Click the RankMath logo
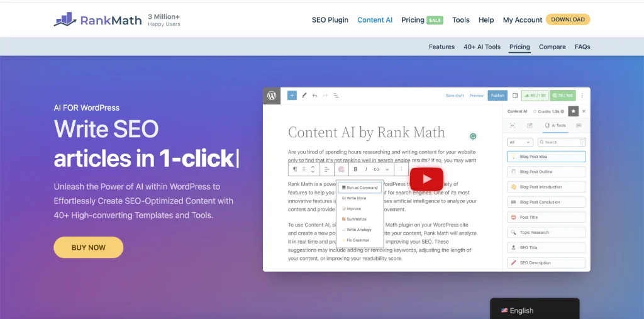 point(97,20)
